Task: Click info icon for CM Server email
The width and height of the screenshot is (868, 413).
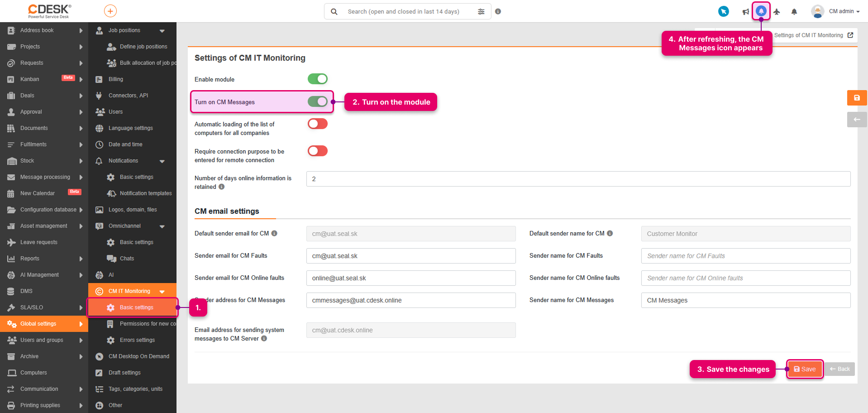Action: (x=264, y=338)
